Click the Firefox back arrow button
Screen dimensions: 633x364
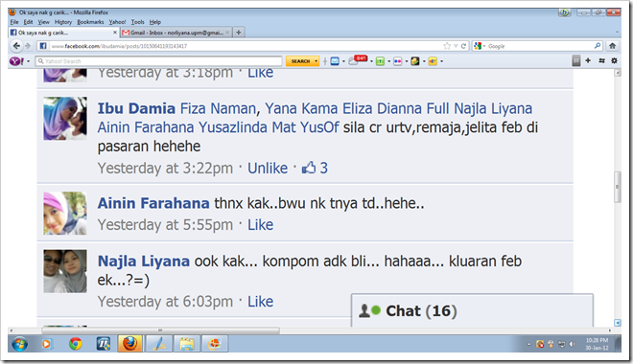coord(16,46)
